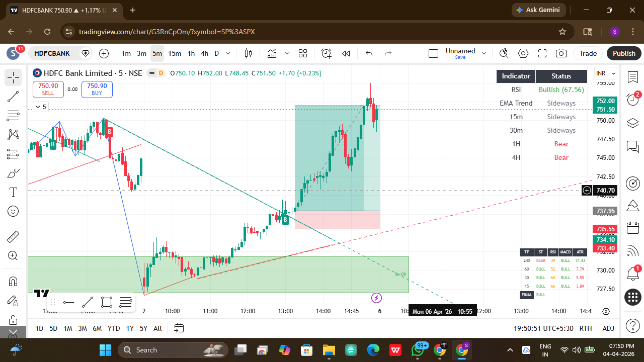The width and height of the screenshot is (644, 362).
Task: Select the Text annotation tool
Action: pos(13,193)
